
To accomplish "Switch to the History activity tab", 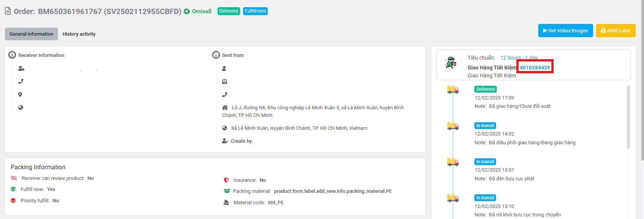I will (x=79, y=34).
